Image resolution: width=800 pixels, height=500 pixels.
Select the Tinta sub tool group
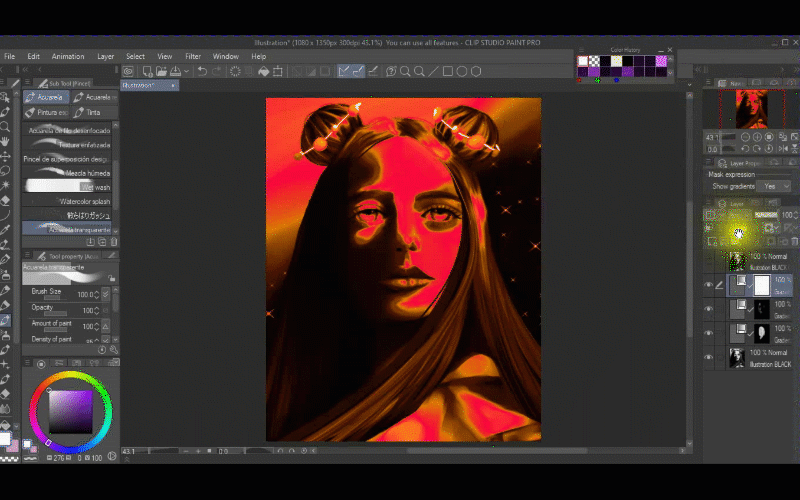94,113
